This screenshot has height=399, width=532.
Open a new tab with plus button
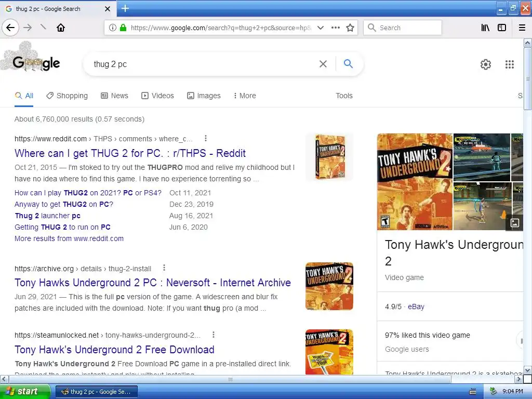pyautogui.click(x=125, y=8)
